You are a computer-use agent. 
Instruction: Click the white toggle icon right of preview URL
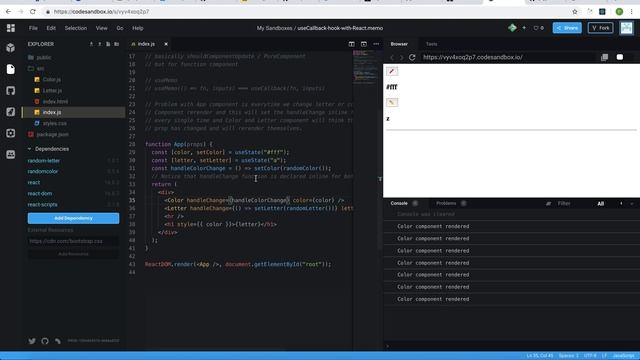pos(620,58)
